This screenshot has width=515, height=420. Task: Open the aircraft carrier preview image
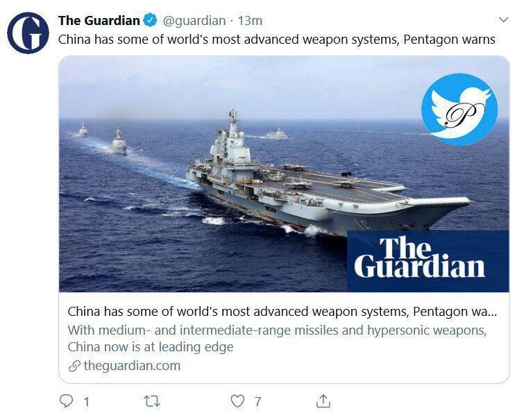[x=284, y=174]
